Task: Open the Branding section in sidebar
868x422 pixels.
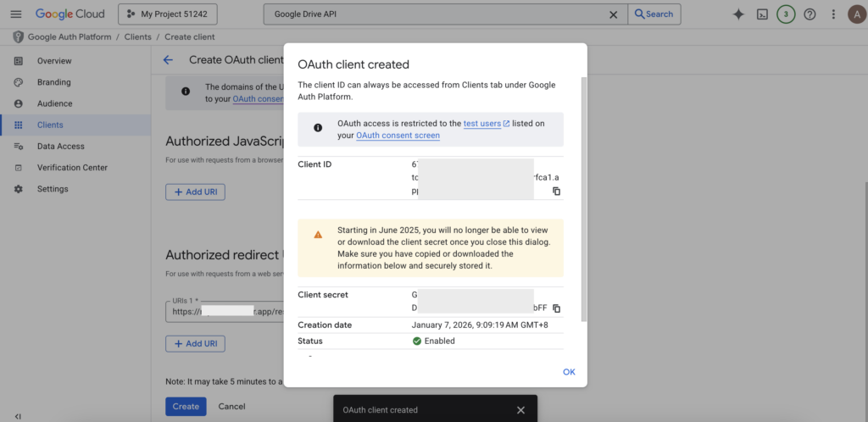Action: [53, 82]
